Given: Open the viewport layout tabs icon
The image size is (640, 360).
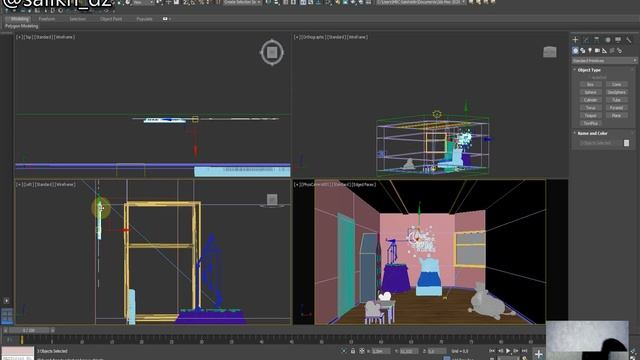Looking at the screenshot, I should [x=7, y=316].
